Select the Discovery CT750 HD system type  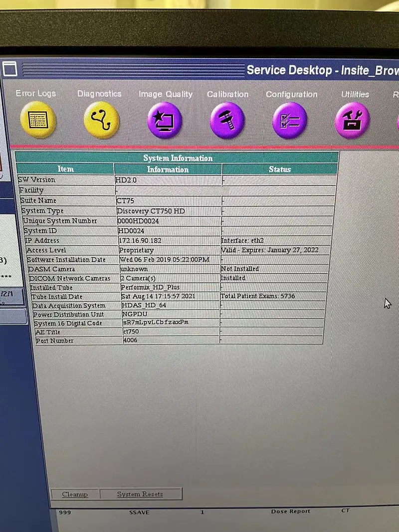(x=151, y=211)
